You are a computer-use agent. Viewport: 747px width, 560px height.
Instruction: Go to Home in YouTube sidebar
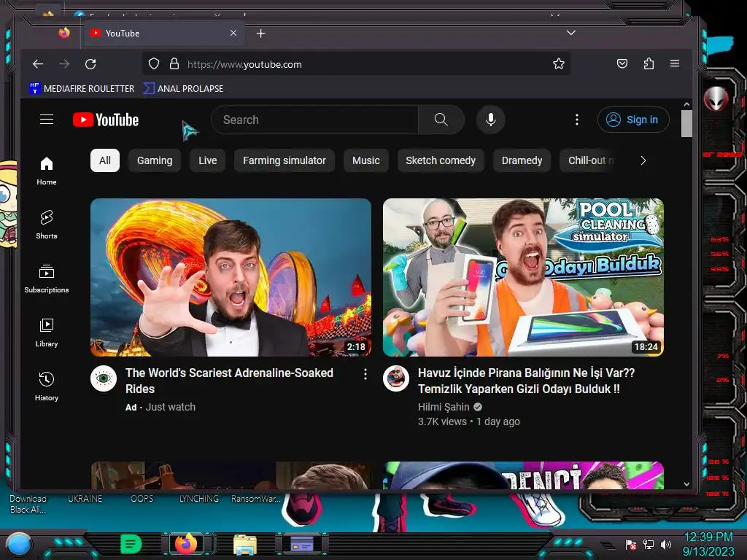coord(46,171)
